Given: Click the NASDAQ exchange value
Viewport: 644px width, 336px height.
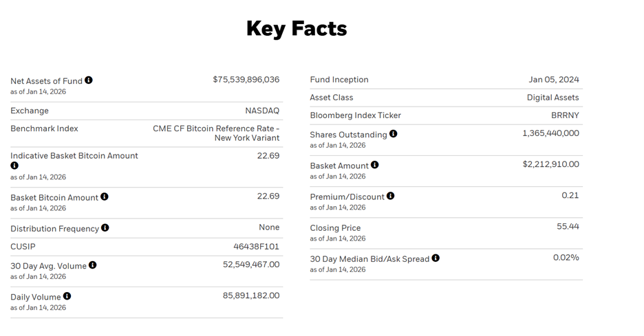Looking at the screenshot, I should [262, 111].
